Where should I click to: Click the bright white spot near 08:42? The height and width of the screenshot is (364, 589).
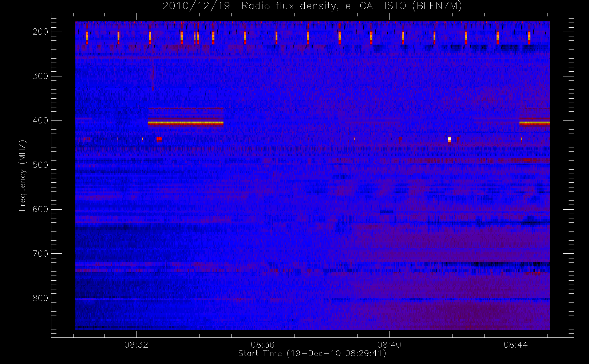click(x=449, y=139)
